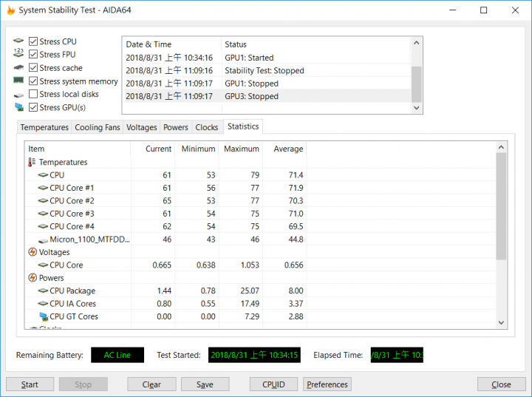Open CPUID via its button
The width and height of the screenshot is (532, 397).
click(273, 384)
